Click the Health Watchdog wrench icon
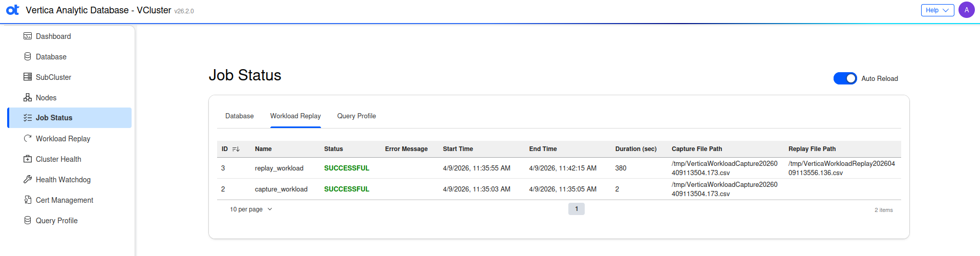 tap(28, 179)
